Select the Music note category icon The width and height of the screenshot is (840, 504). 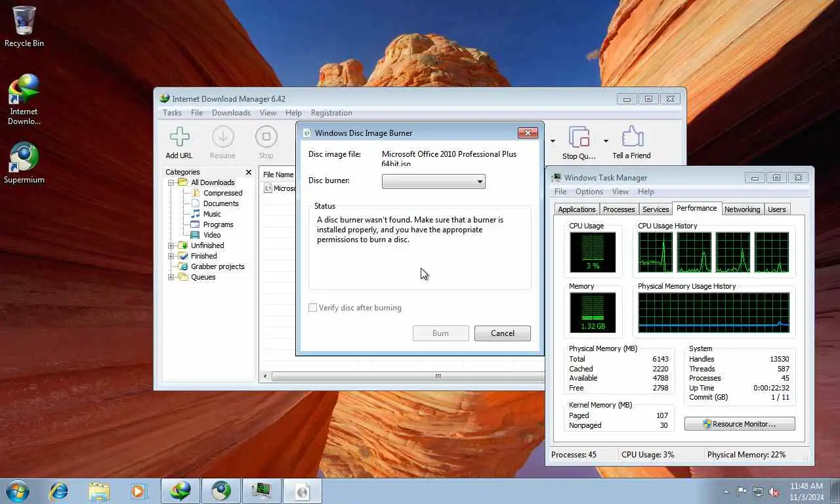(x=196, y=214)
